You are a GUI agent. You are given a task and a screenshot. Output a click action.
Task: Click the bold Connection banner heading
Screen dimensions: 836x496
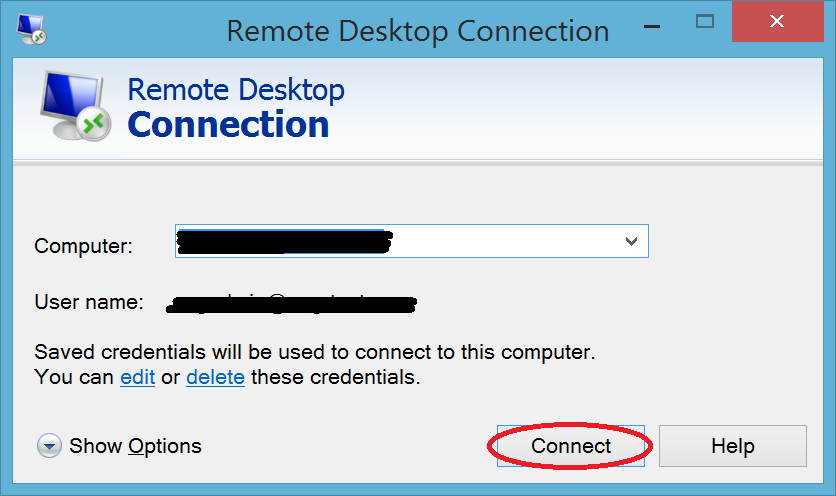point(228,124)
